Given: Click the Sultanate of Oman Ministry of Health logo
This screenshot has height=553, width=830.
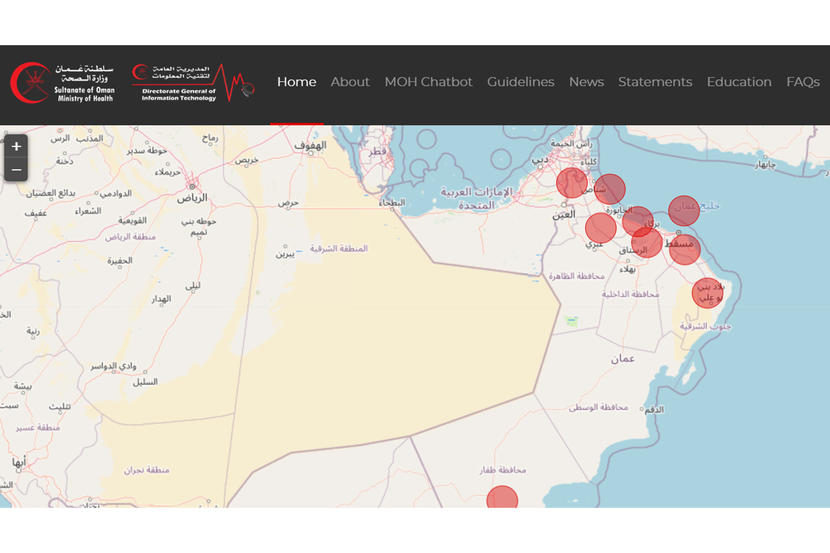Looking at the screenshot, I should click(x=62, y=83).
